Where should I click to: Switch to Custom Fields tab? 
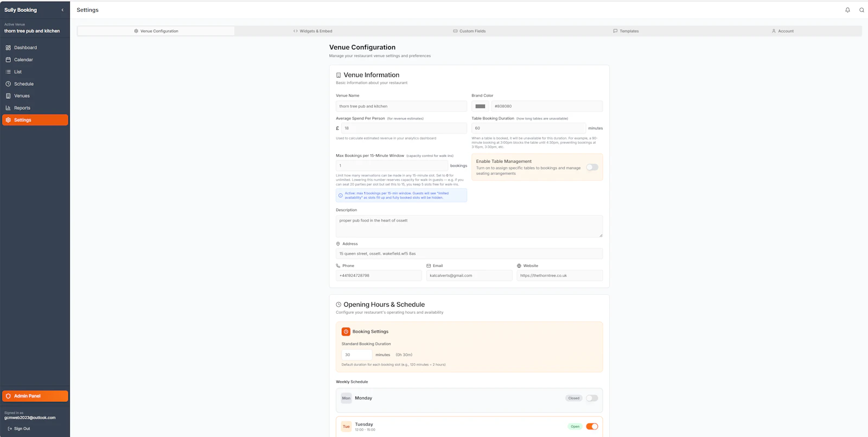tap(470, 31)
